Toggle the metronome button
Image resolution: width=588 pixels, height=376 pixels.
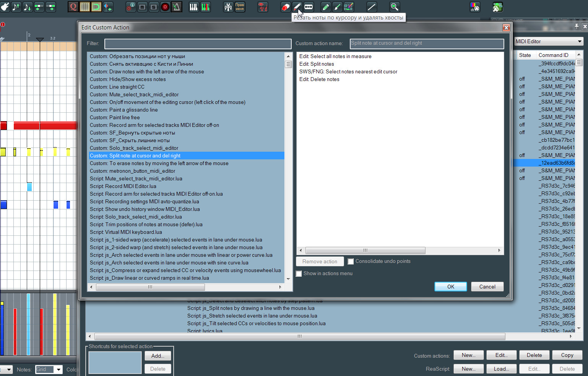pos(176,7)
